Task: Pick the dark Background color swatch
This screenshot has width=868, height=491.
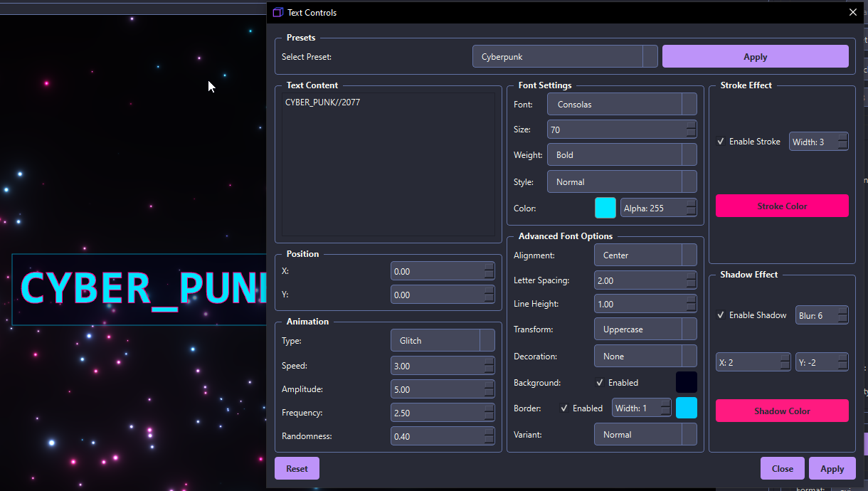Action: tap(686, 382)
